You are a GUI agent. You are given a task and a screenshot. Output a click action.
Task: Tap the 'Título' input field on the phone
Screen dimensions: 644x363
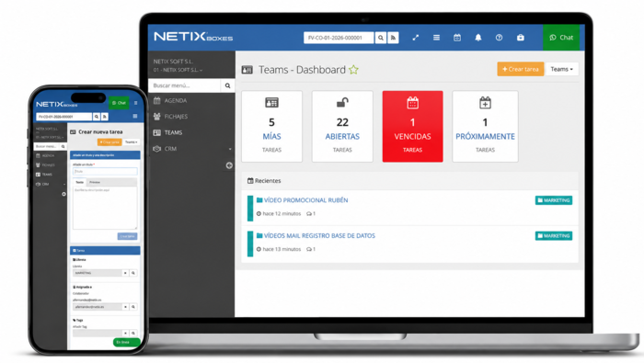pyautogui.click(x=105, y=172)
